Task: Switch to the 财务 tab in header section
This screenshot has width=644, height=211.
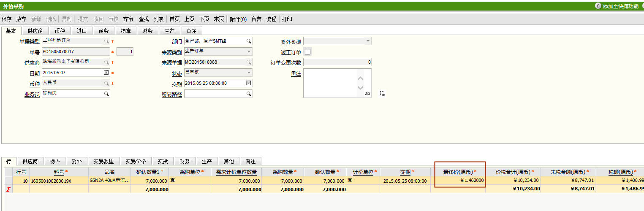Action: coord(147,31)
